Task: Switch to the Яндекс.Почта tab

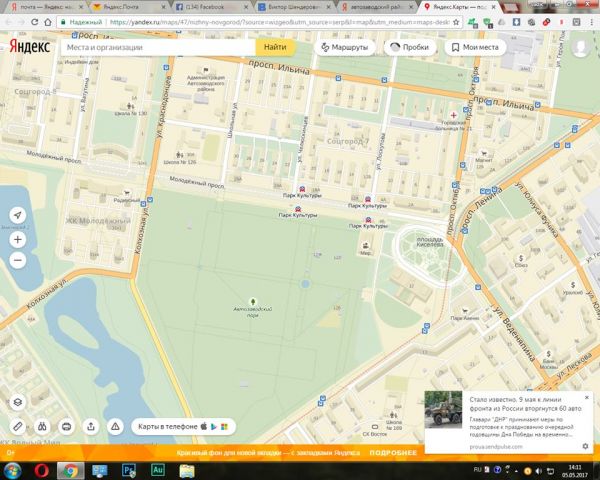Action: pyautogui.click(x=126, y=7)
